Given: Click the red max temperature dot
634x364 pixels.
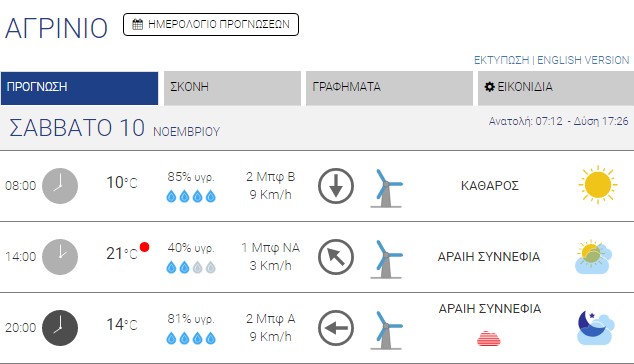Looking at the screenshot, I should pyautogui.click(x=144, y=247).
